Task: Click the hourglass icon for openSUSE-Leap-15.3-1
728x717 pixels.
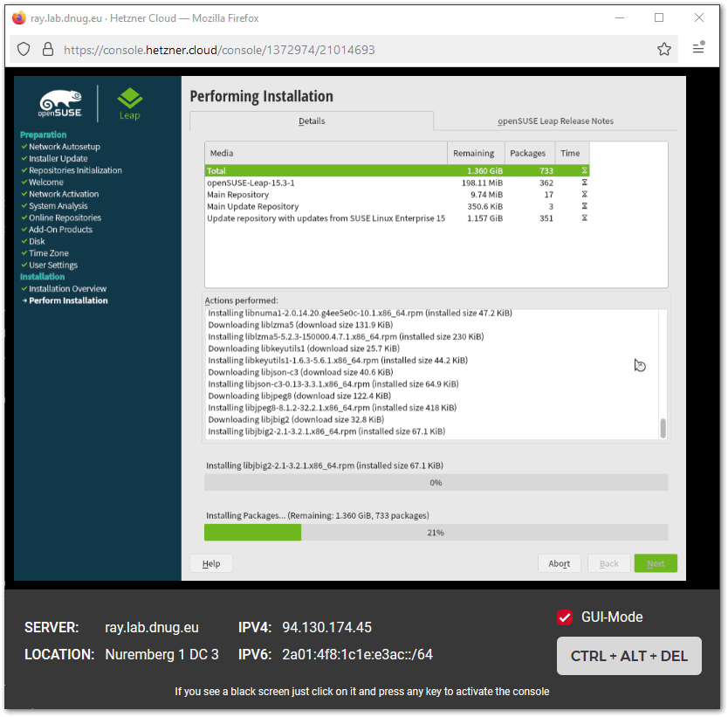Action: [585, 183]
